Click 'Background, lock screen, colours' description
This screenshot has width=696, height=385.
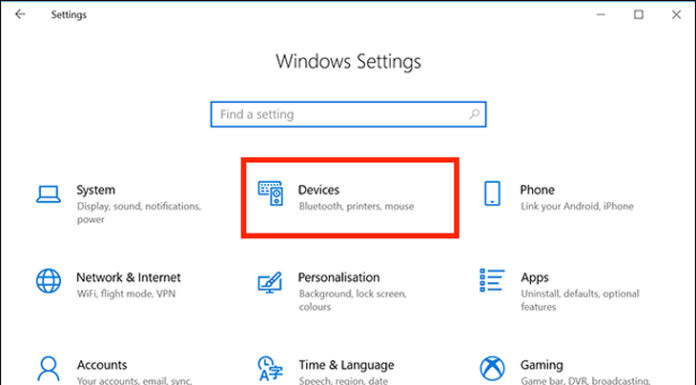[352, 300]
